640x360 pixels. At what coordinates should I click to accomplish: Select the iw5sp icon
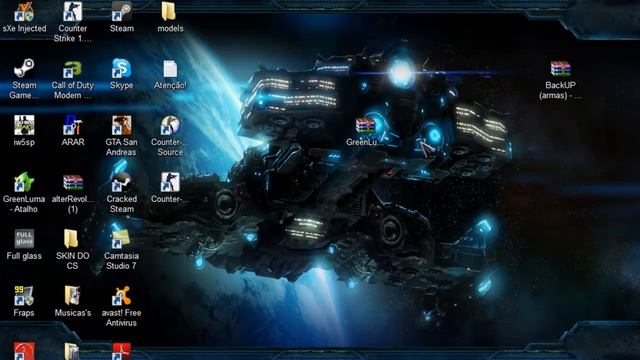[24, 125]
